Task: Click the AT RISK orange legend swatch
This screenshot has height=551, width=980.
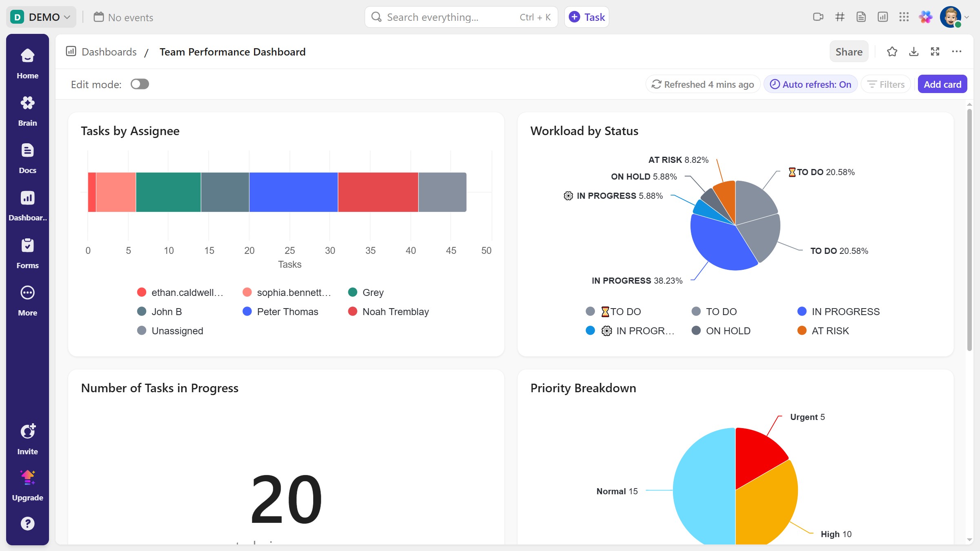Action: tap(802, 331)
